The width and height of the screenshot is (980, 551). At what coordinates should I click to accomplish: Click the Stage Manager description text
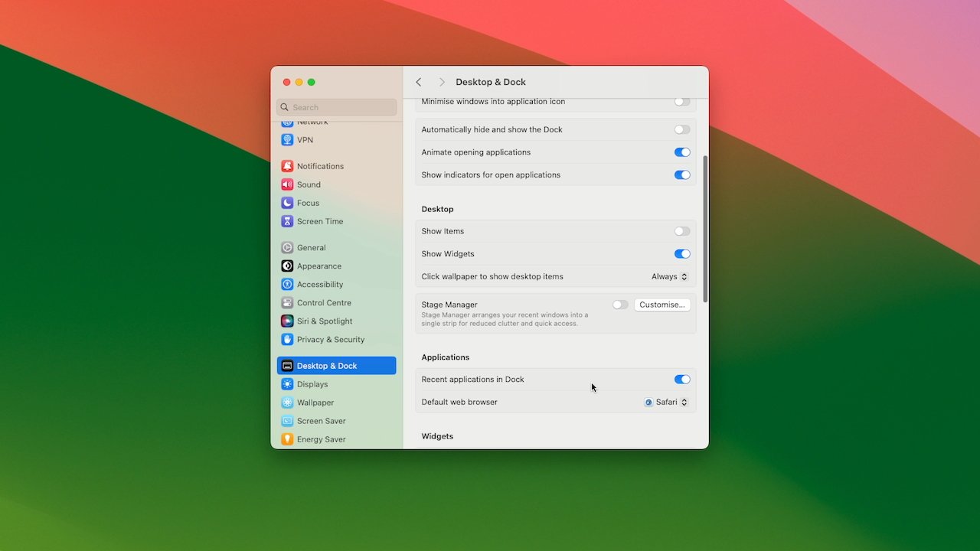pyautogui.click(x=505, y=319)
